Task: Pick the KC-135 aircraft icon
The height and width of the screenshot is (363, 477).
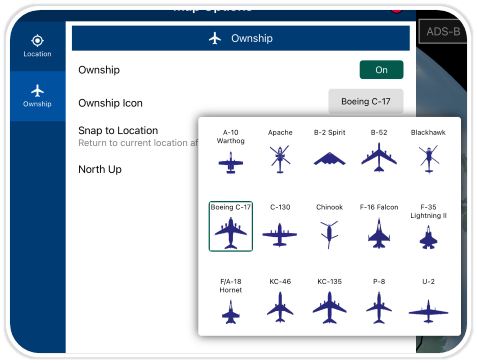Action: 329,307
